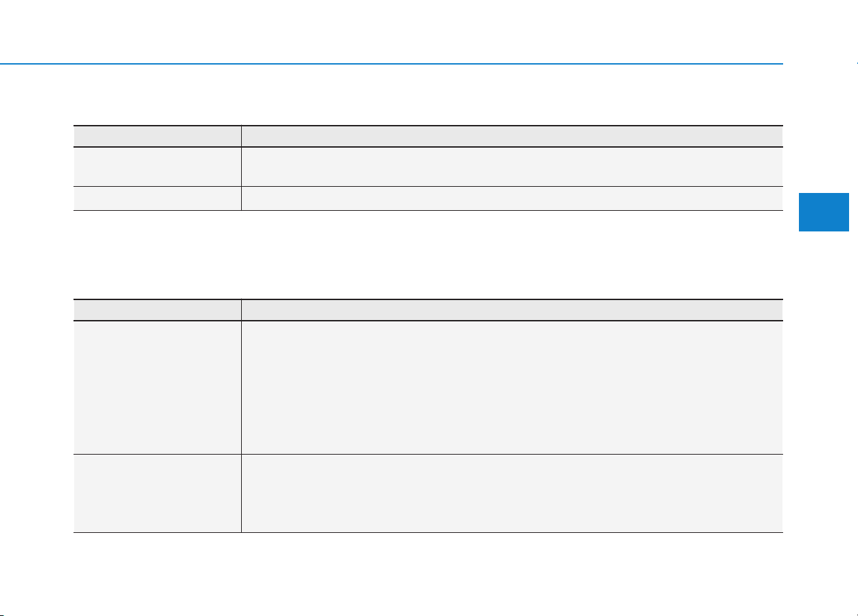The height and width of the screenshot is (616, 858).
Task: Click the thick line under lower table header
Action: [x=428, y=321]
